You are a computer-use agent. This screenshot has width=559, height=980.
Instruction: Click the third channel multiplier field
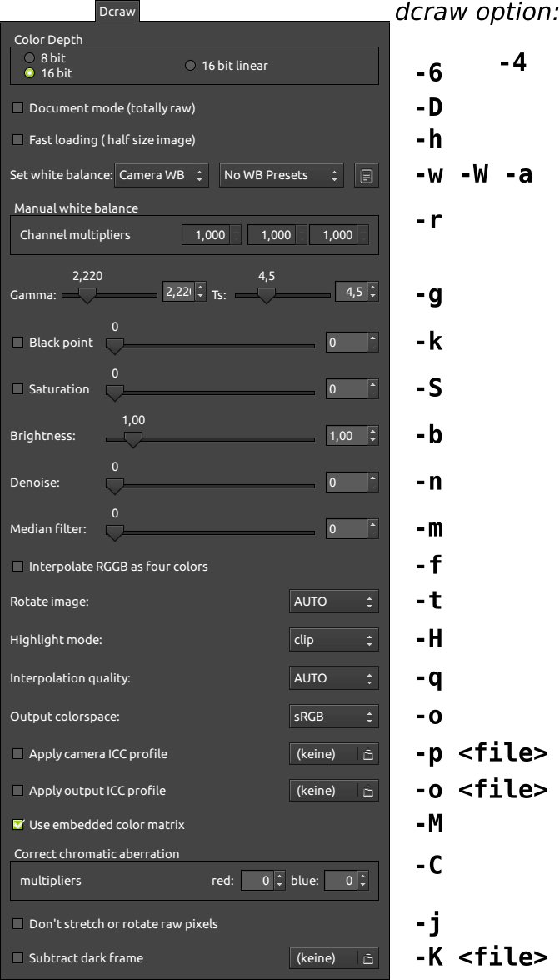[333, 235]
